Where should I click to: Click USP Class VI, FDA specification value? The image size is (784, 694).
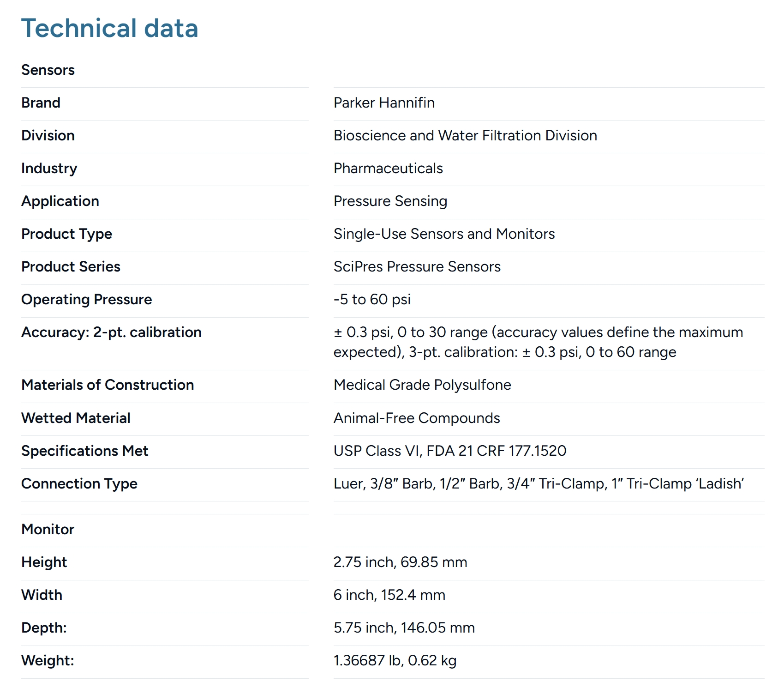tap(450, 451)
